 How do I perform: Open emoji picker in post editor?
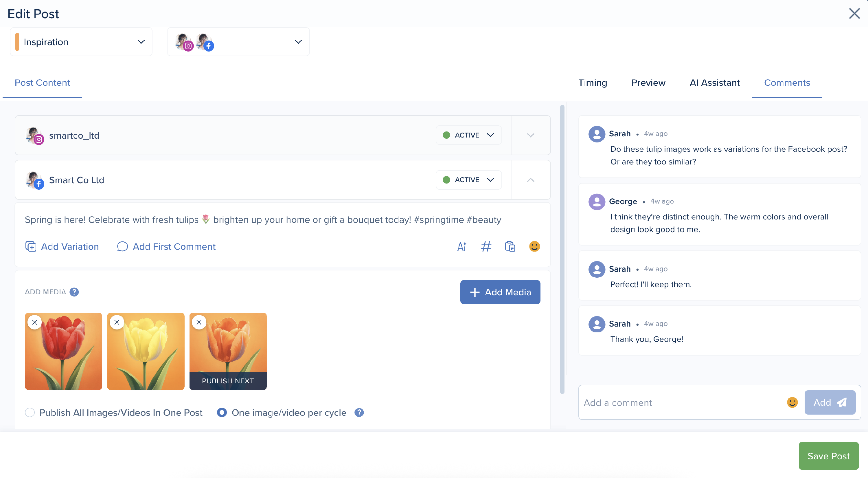tap(534, 247)
